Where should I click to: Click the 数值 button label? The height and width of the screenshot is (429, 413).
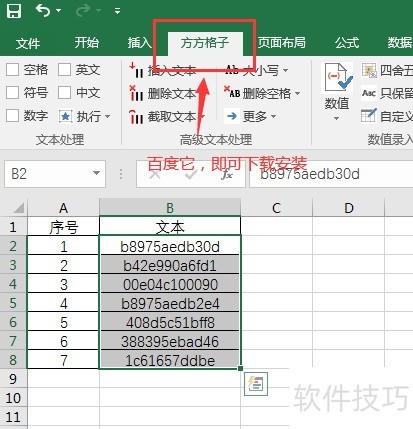(x=337, y=103)
